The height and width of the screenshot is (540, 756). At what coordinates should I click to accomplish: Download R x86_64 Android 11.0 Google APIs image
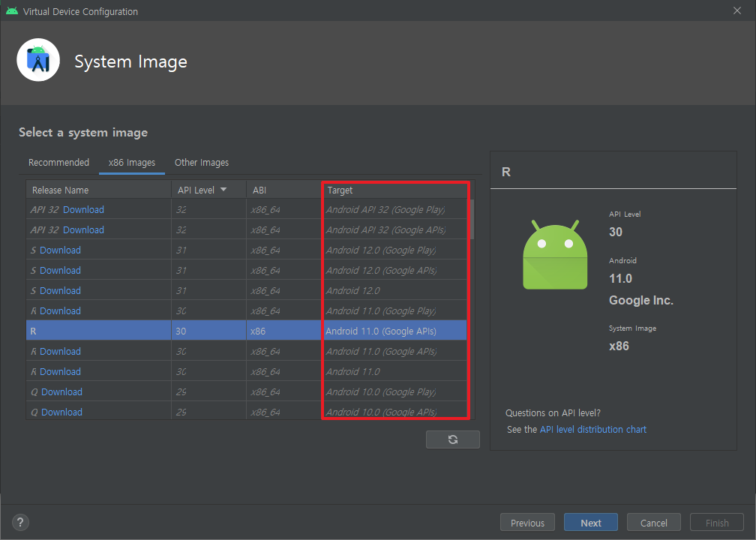60,352
